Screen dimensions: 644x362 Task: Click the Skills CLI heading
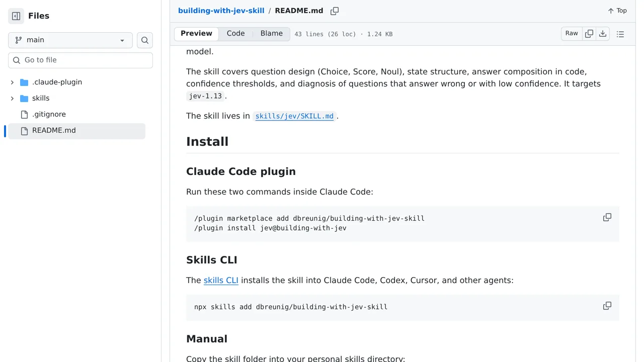212,260
